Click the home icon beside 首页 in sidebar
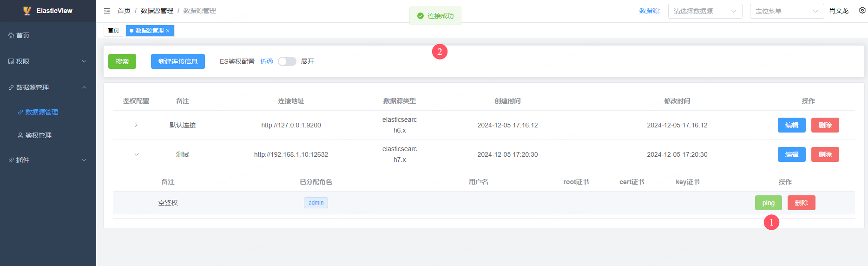The width and height of the screenshot is (868, 266). 11,35
